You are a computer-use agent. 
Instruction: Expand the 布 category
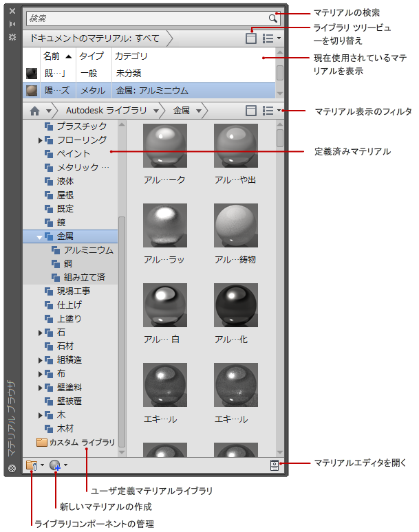click(40, 374)
